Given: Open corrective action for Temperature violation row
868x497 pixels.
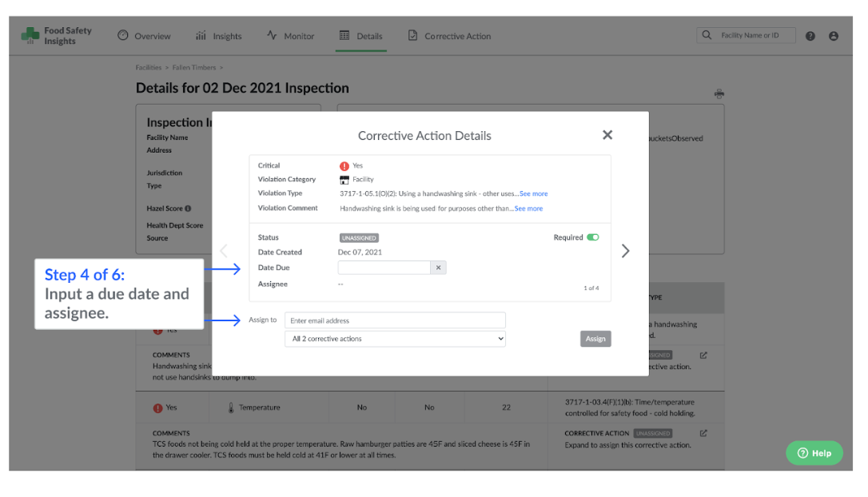Looking at the screenshot, I should 703,433.
